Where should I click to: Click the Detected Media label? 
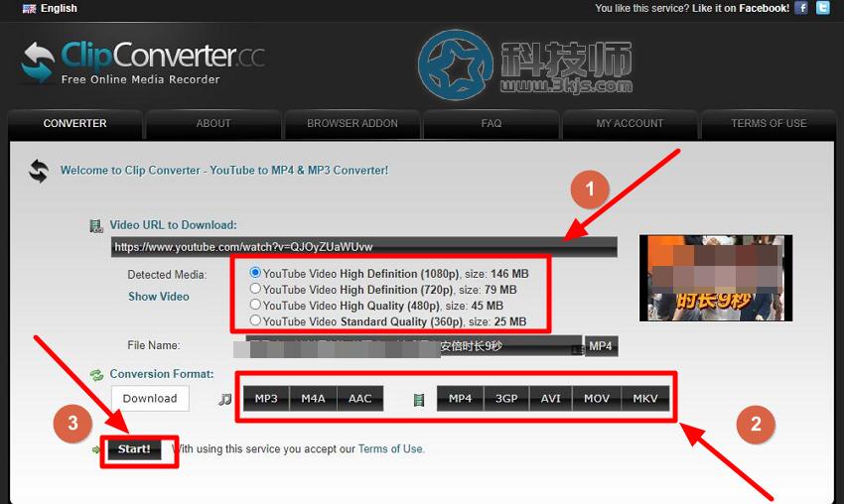167,275
